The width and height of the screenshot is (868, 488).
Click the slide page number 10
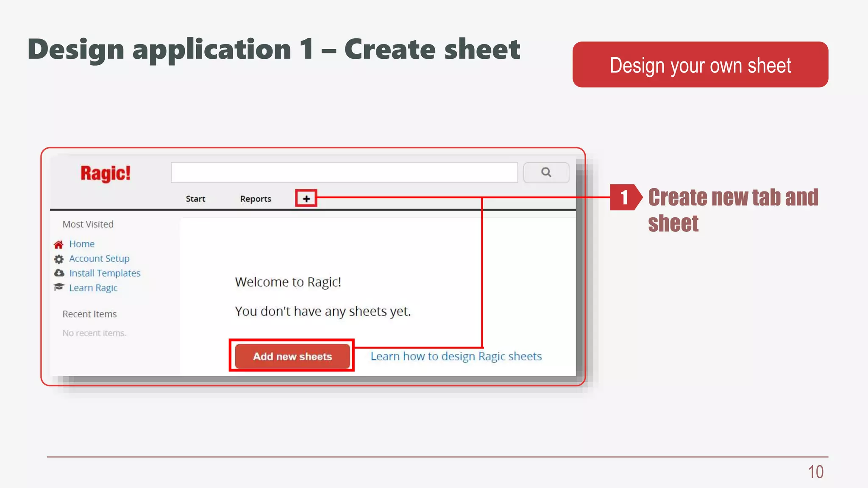[x=815, y=472]
